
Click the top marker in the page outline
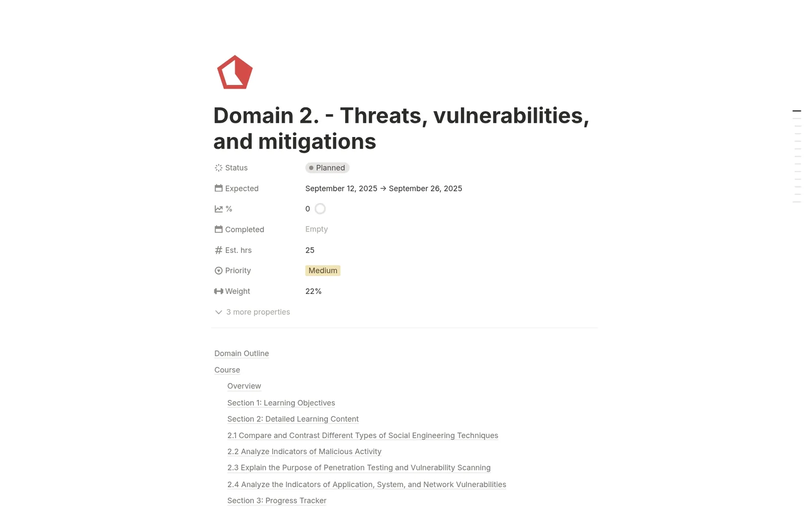(797, 111)
